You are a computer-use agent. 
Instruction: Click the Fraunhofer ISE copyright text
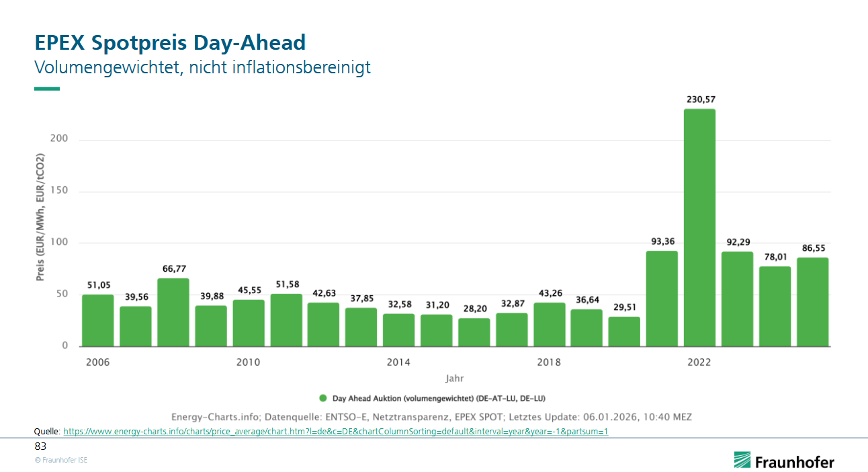[x=60, y=460]
